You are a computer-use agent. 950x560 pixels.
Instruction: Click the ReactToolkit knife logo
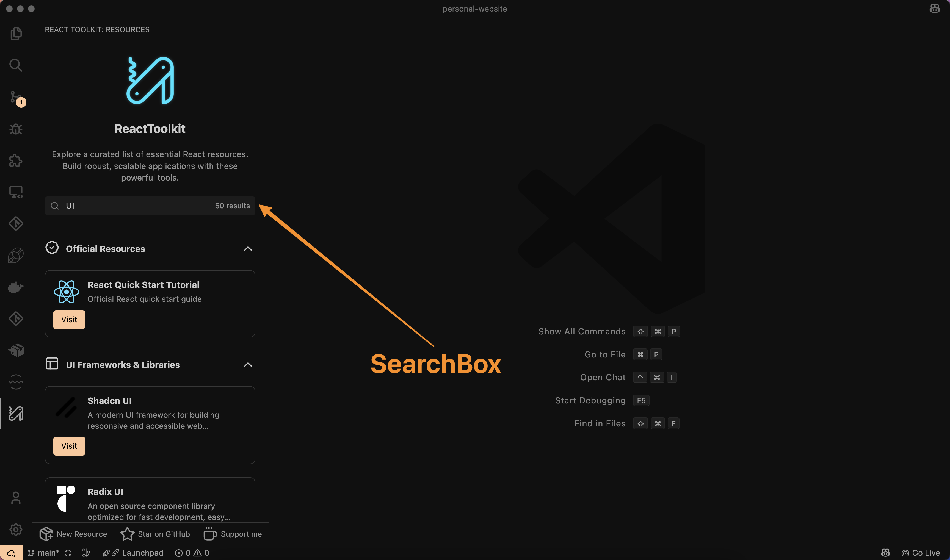150,80
